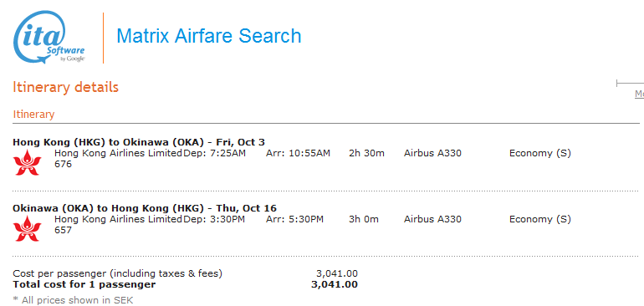The height and width of the screenshot is (306, 644).
Task: Click flight number 676
Action: point(63,165)
